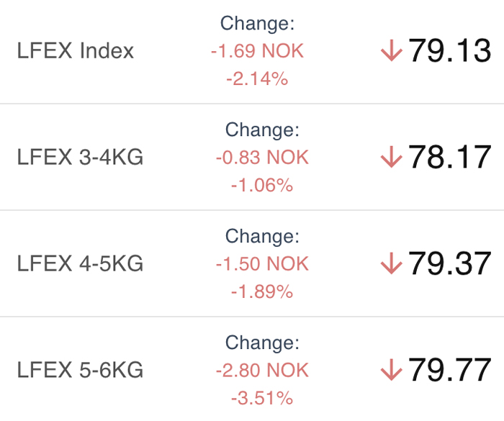Click the red down arrow beside 78.17
This screenshot has height=421, width=504.
coord(391,157)
